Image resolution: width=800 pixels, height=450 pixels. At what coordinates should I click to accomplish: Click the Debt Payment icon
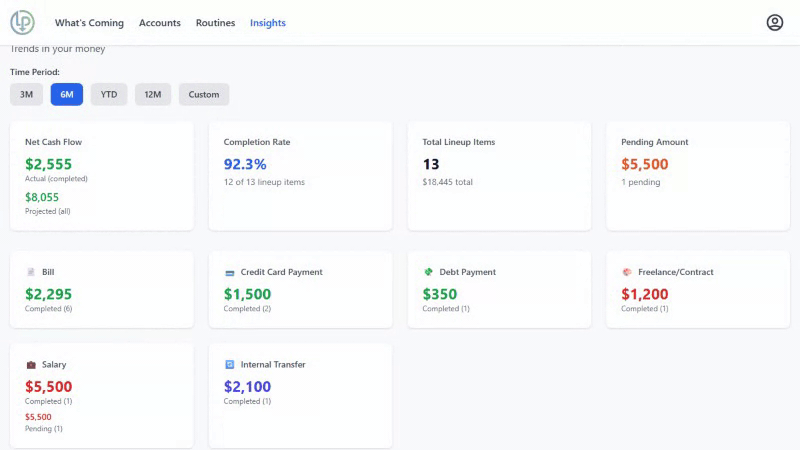[x=428, y=272]
